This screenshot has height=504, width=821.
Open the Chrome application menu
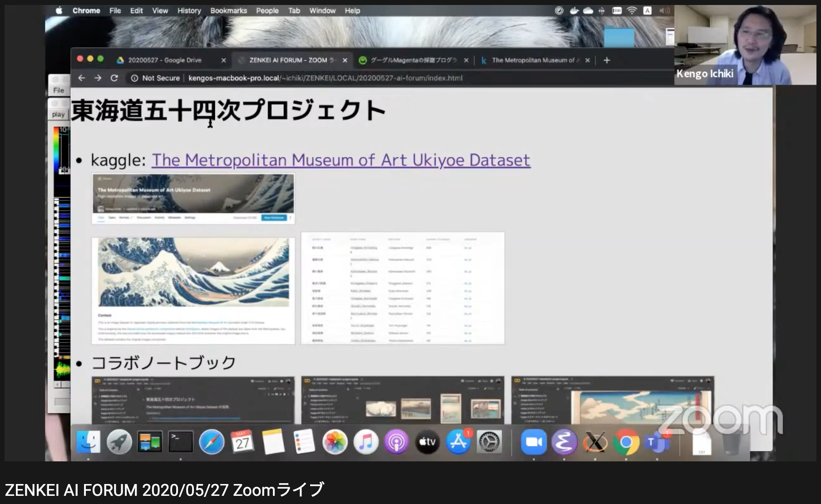pos(86,10)
